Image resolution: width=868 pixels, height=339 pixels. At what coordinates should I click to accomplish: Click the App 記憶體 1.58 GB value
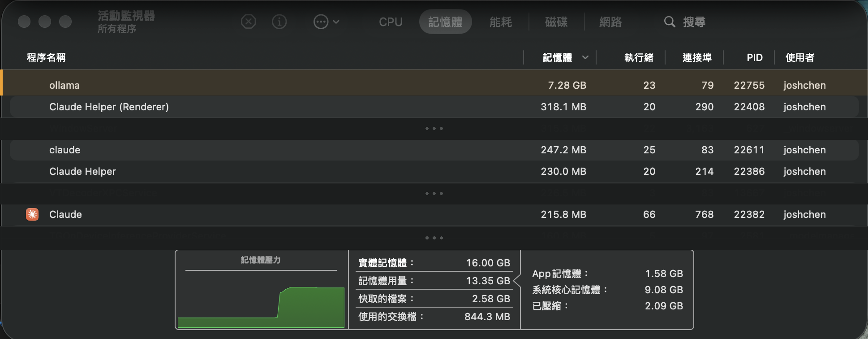(664, 274)
